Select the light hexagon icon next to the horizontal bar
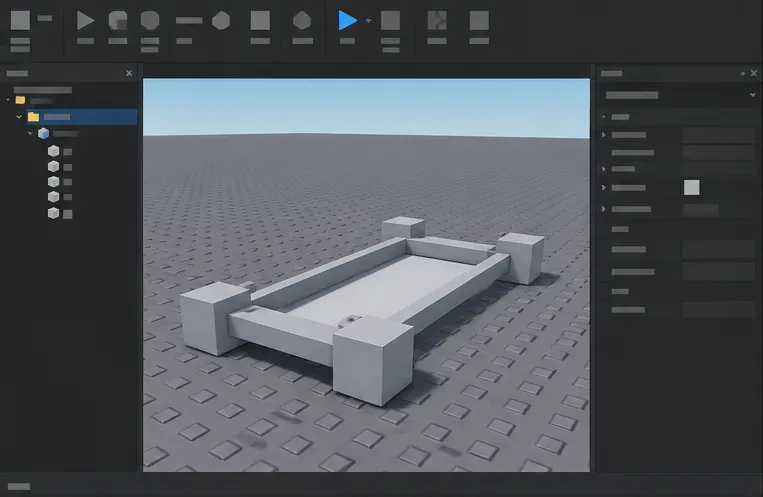The image size is (763, 497). coord(221,20)
